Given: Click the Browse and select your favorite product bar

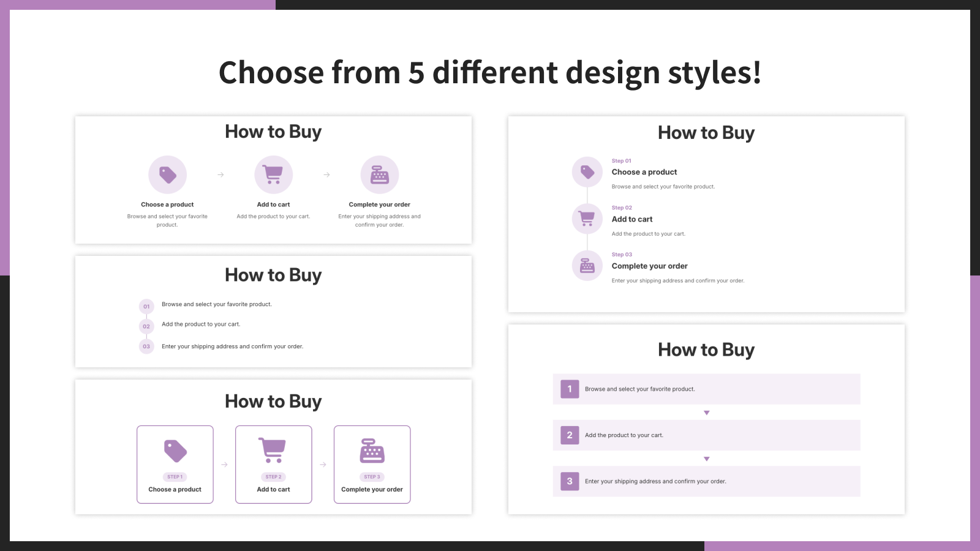Looking at the screenshot, I should 706,389.
